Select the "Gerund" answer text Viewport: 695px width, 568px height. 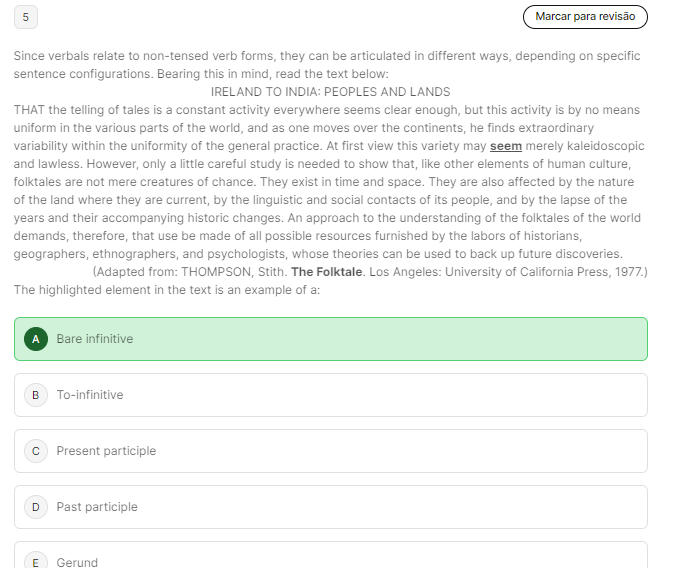[77, 562]
